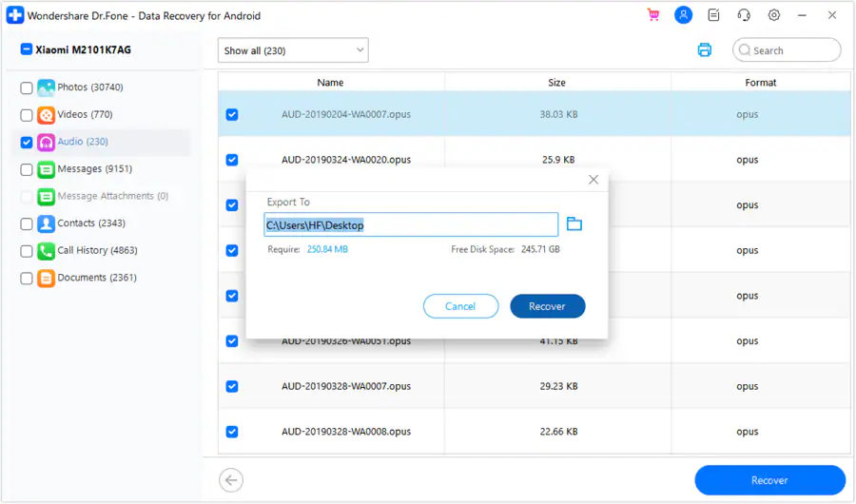This screenshot has width=856, height=504.
Task: Click Recover in the export dialog
Action: [548, 306]
